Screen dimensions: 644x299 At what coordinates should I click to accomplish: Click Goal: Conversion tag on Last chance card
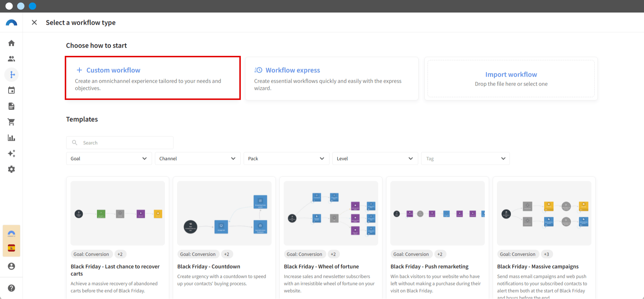(x=91, y=254)
